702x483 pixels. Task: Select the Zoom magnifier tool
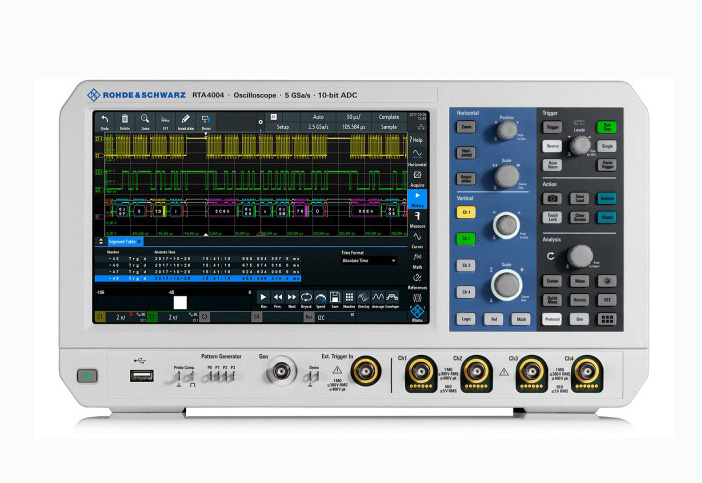(145, 121)
